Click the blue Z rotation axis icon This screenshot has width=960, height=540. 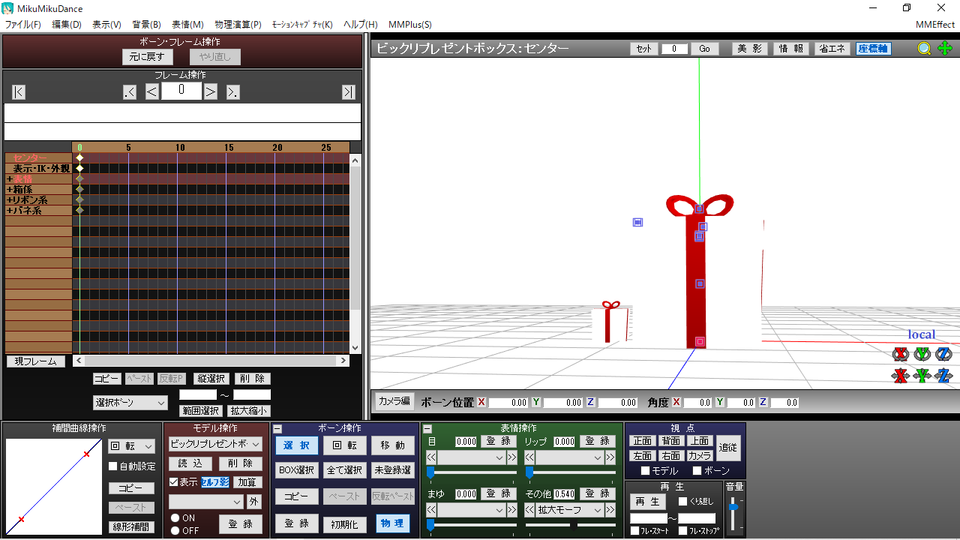click(943, 354)
